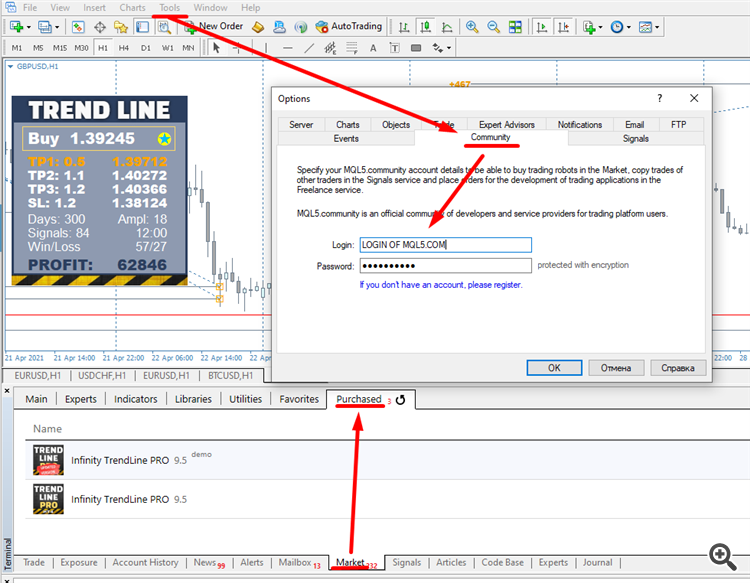Select the D1 timeframe
Screen dimensions: 750x583
[x=145, y=48]
